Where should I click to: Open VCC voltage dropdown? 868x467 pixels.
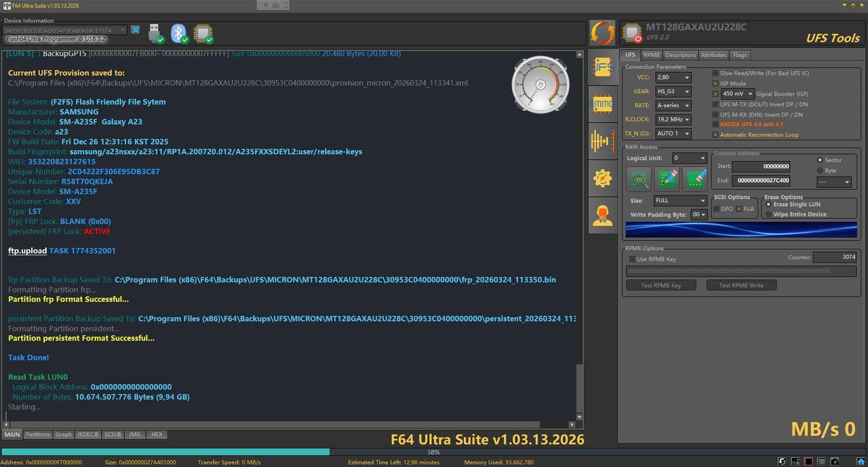coord(673,78)
